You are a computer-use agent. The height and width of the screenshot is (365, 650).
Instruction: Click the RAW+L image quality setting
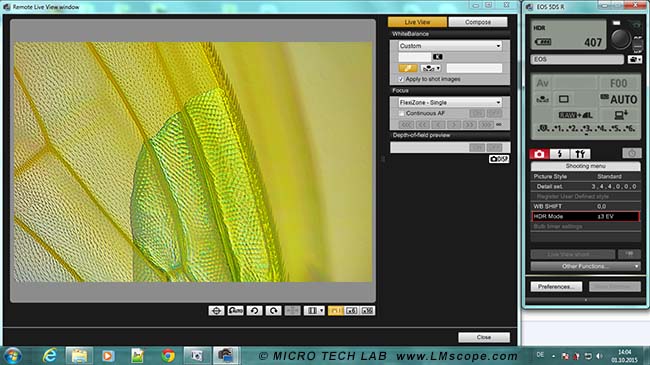tap(576, 115)
